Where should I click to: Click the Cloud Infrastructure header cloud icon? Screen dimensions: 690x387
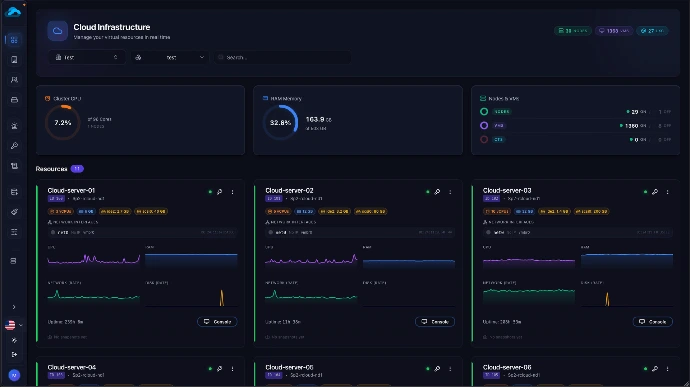pyautogui.click(x=58, y=31)
